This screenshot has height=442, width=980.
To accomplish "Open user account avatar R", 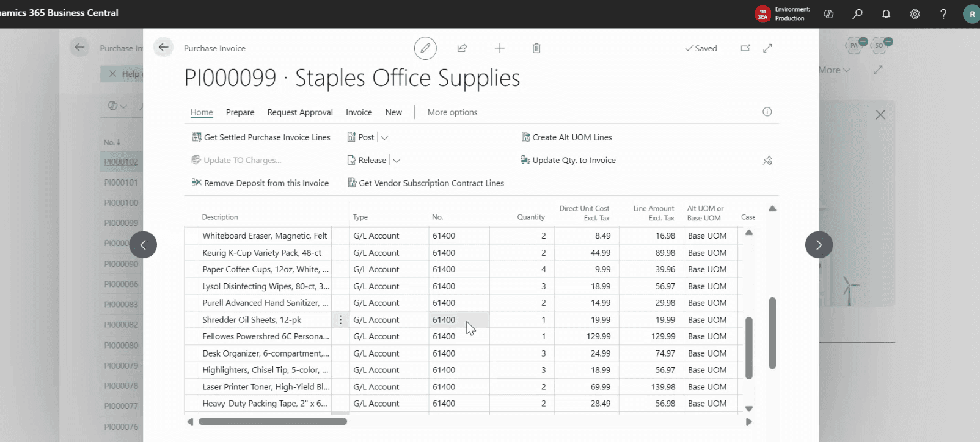I will (x=971, y=13).
